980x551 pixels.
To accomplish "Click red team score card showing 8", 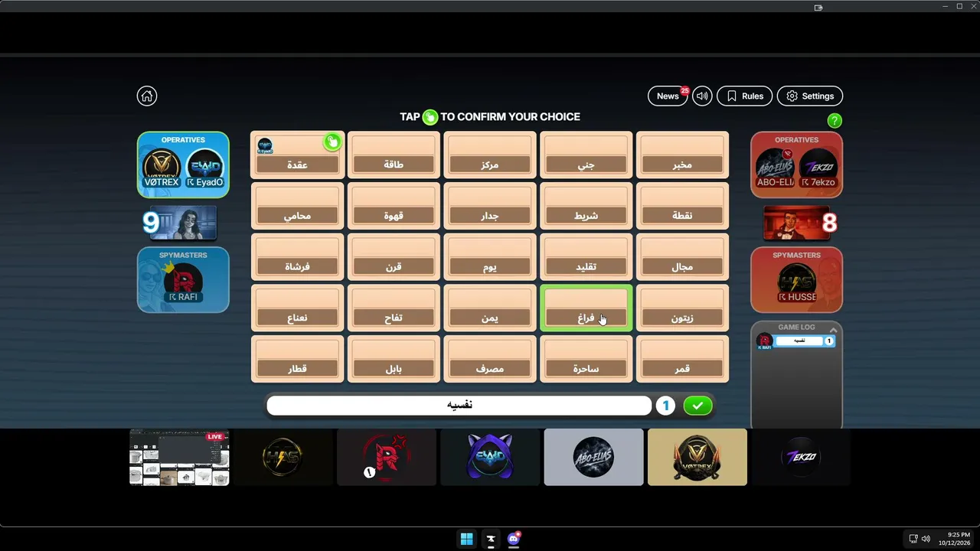I will [x=800, y=223].
